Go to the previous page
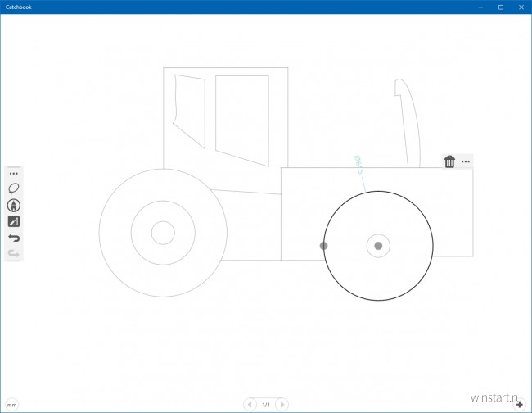The width and height of the screenshot is (532, 413). pyautogui.click(x=250, y=405)
